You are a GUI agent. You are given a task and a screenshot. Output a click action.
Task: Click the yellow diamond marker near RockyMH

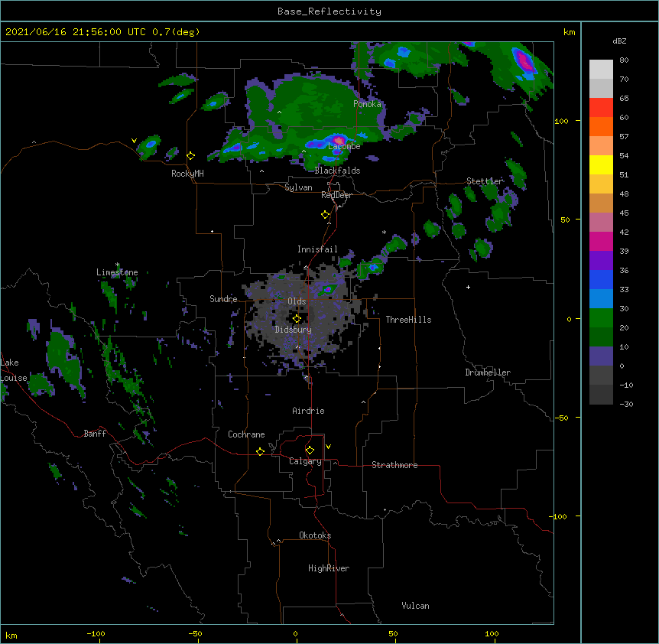191,156
